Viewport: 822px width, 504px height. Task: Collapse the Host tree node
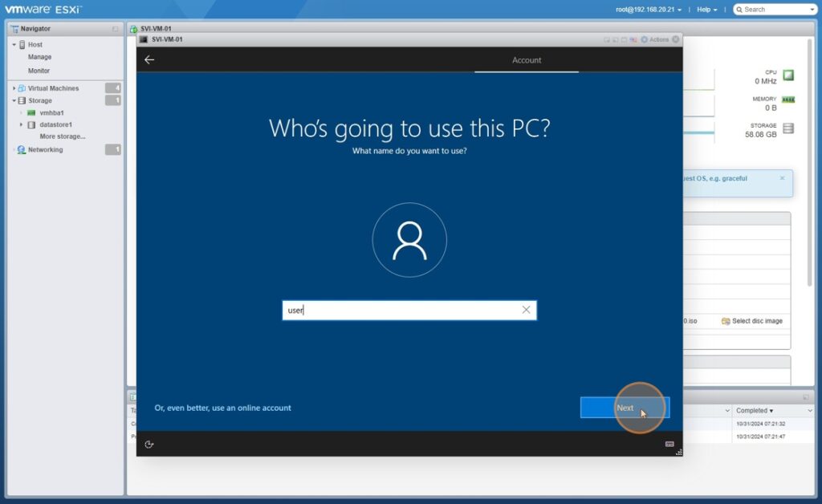click(14, 44)
